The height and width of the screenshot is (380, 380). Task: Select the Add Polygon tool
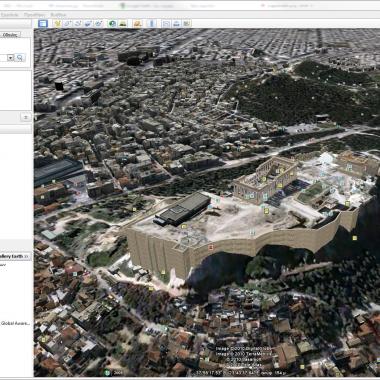tap(68, 23)
